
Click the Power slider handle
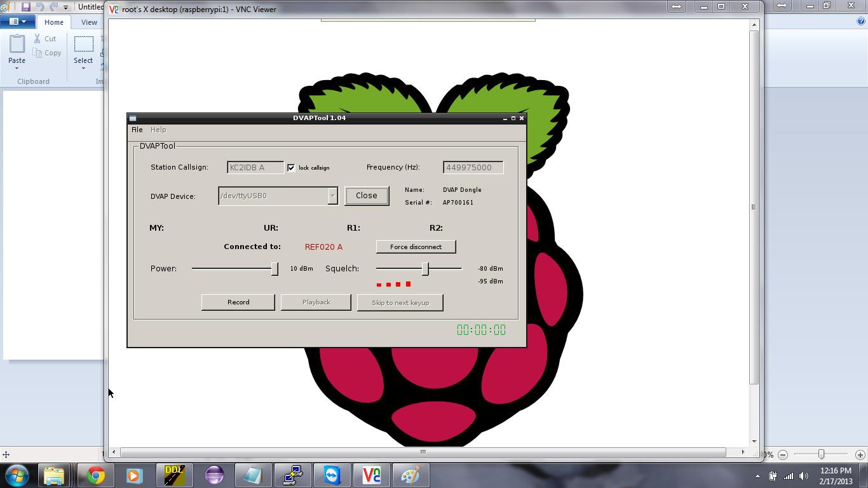coord(275,269)
